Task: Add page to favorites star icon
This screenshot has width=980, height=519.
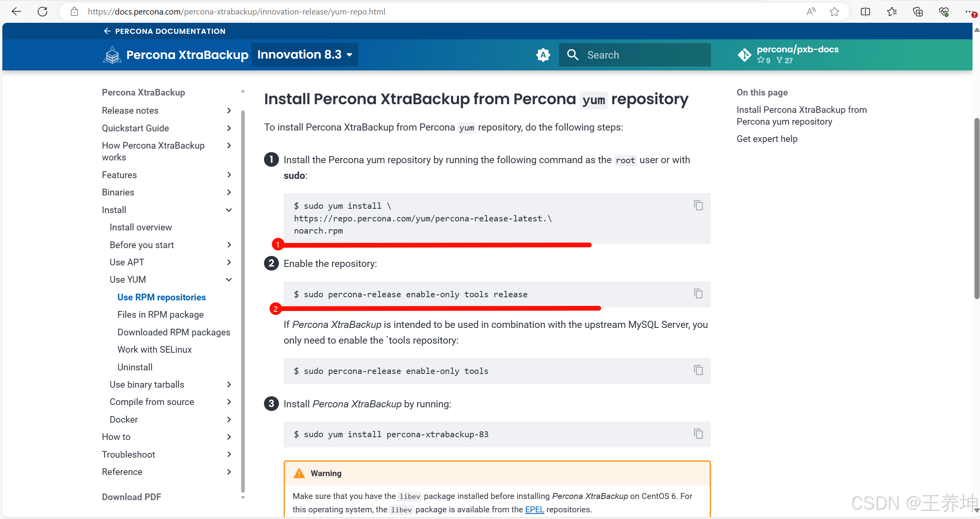Action: coord(834,11)
